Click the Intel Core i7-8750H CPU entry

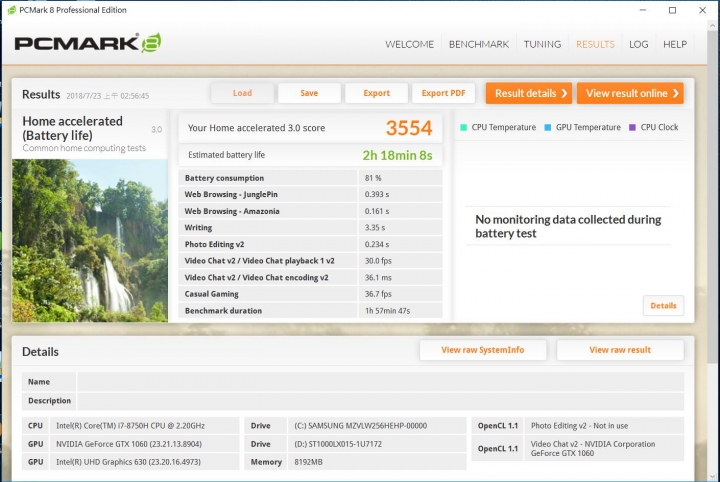(x=130, y=426)
